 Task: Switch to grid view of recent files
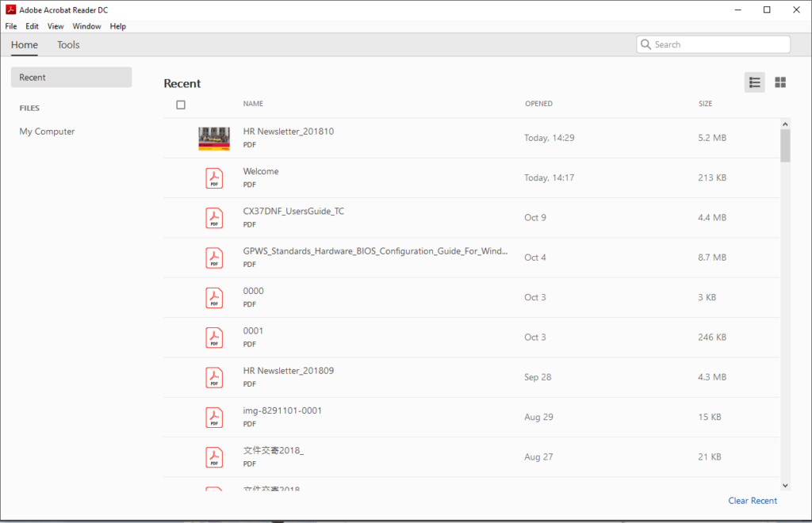click(780, 82)
